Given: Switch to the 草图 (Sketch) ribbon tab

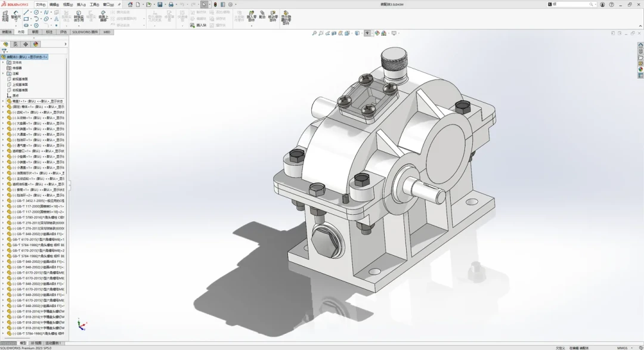Looking at the screenshot, I should 35,32.
